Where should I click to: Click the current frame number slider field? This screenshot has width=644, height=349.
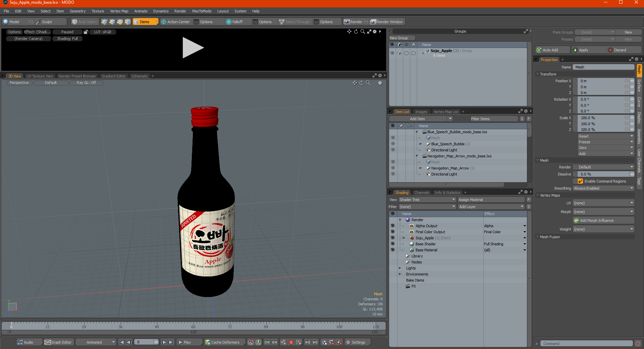(147, 342)
